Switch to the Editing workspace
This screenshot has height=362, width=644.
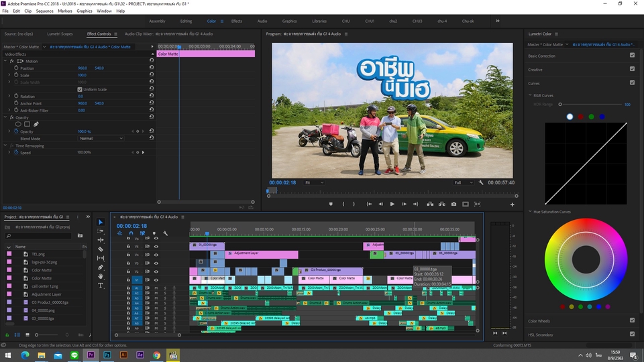186,21
